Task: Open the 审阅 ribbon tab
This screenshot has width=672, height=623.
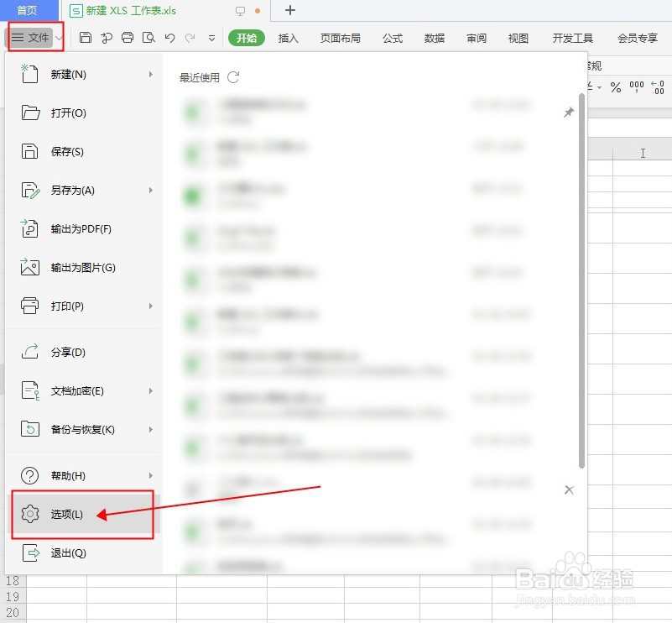Action: coord(477,38)
